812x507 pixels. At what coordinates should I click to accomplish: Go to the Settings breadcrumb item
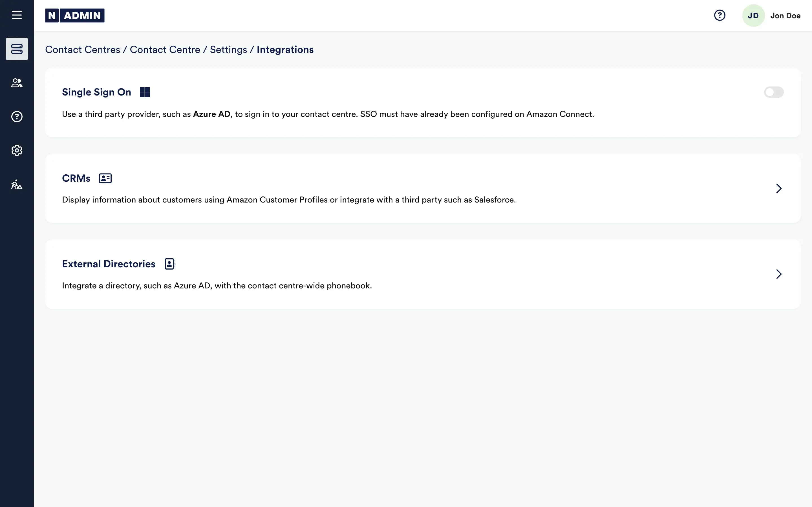pyautogui.click(x=228, y=49)
